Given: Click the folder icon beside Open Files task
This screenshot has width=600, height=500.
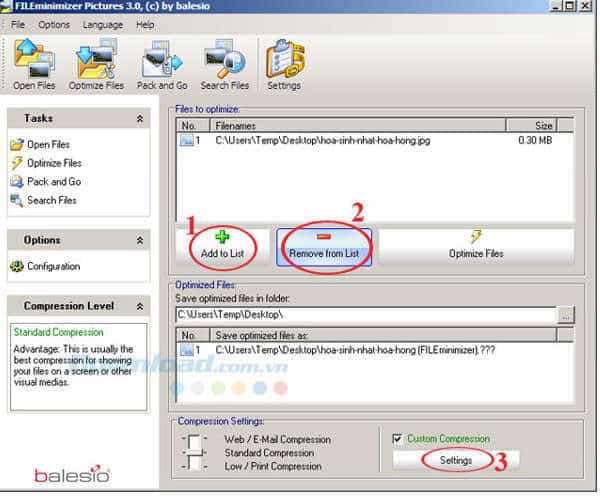Looking at the screenshot, I should click(17, 145).
